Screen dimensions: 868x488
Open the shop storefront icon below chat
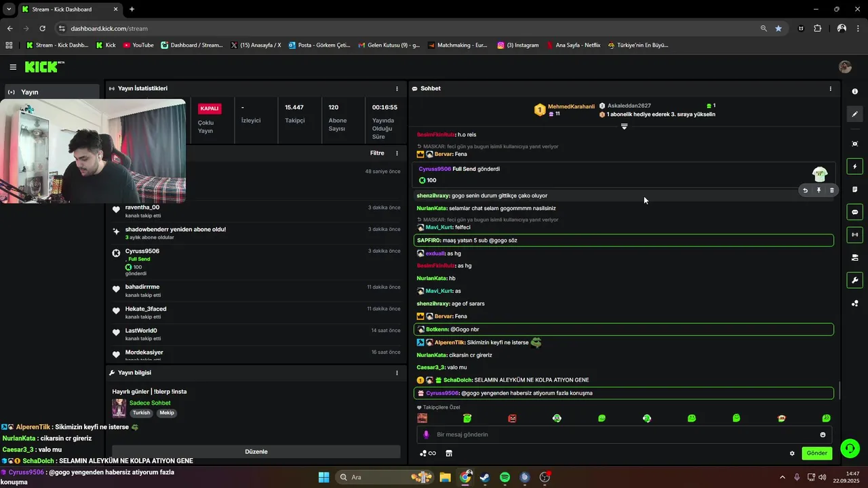pyautogui.click(x=449, y=453)
